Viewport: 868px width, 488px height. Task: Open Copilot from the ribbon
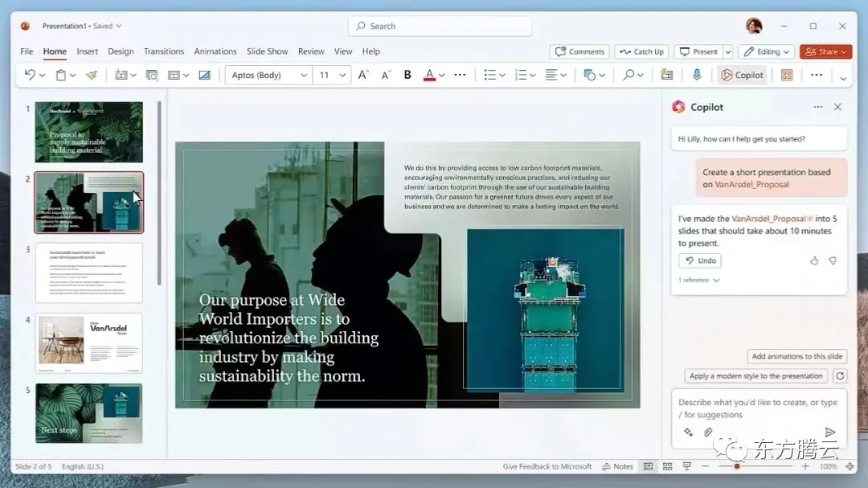coord(741,75)
